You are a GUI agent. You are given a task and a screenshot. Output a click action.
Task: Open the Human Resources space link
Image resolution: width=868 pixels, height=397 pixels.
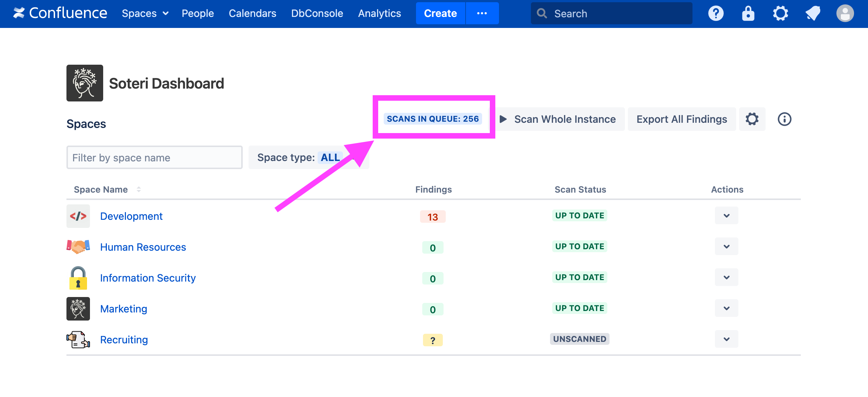[x=143, y=247]
